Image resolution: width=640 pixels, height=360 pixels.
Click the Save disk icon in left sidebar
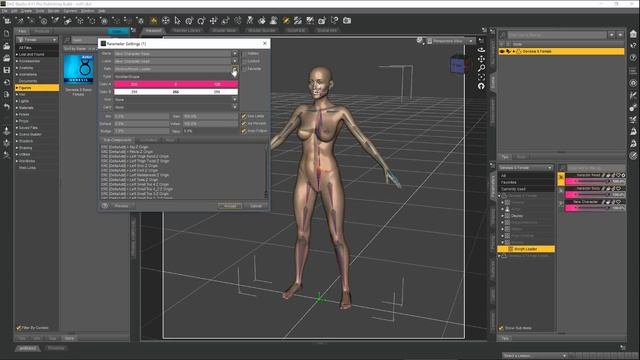(7, 70)
